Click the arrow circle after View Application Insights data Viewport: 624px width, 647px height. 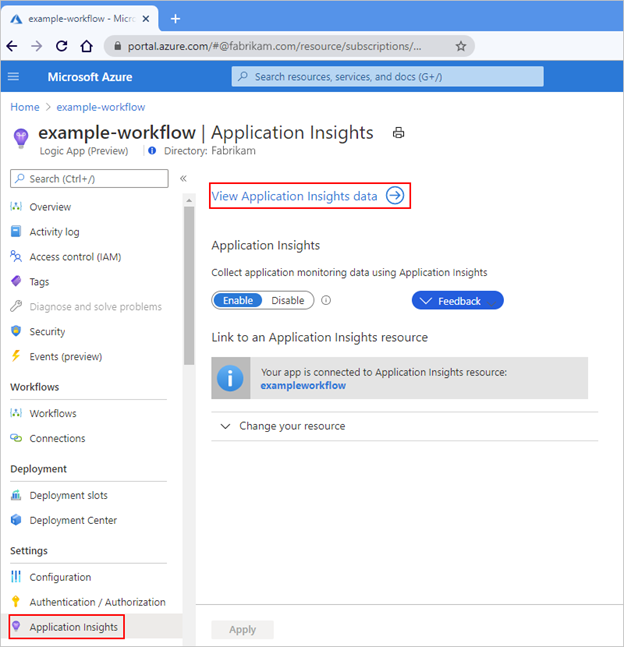(395, 196)
